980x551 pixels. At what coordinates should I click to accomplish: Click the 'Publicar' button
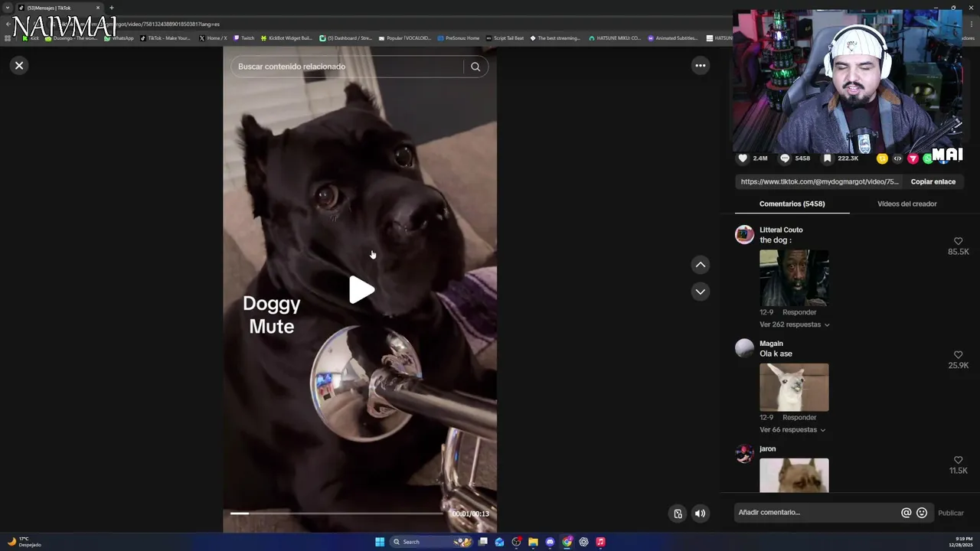pyautogui.click(x=951, y=514)
